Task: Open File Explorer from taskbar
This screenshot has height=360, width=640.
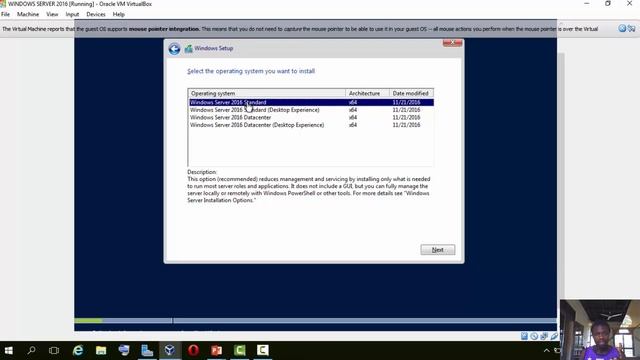Action: tap(101, 350)
